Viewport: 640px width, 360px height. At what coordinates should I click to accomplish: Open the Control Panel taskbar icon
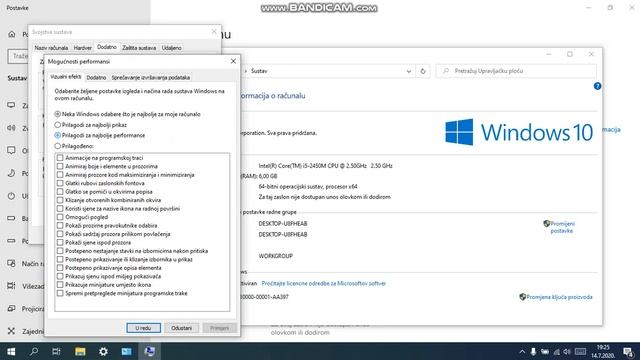coord(126,351)
